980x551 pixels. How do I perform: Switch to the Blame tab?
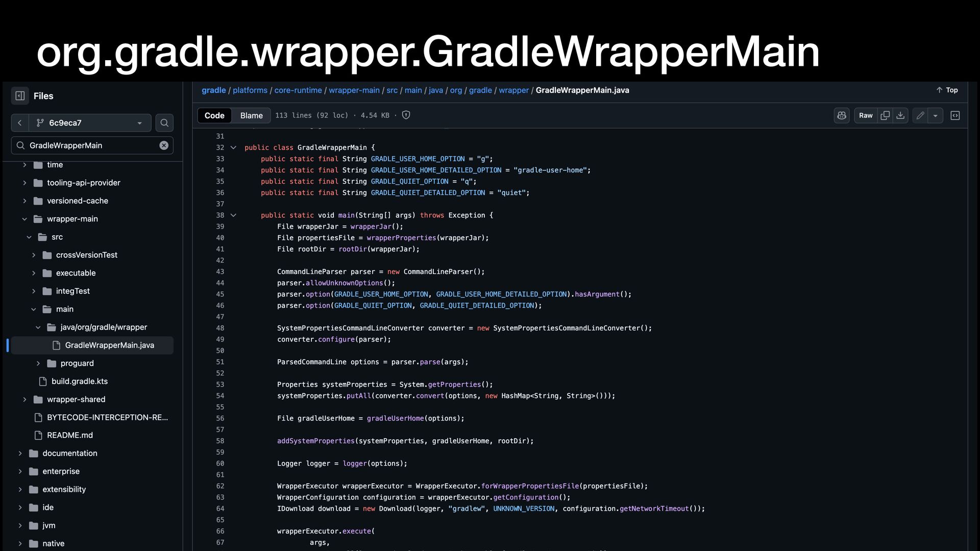pos(251,116)
